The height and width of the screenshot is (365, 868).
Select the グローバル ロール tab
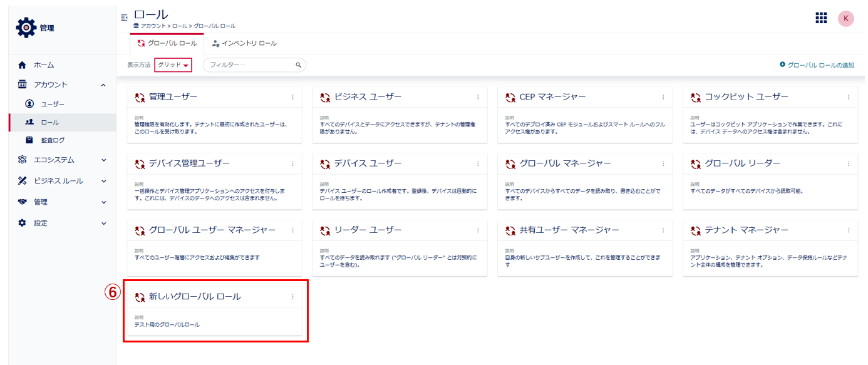167,43
